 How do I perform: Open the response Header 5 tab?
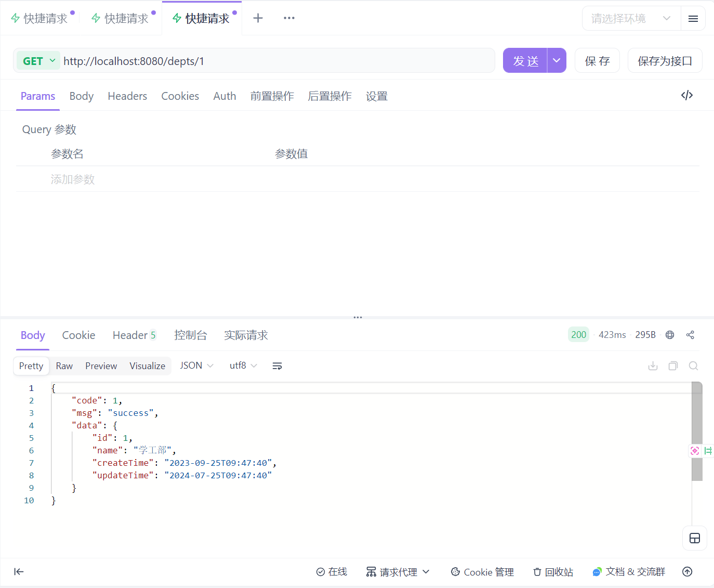(135, 335)
